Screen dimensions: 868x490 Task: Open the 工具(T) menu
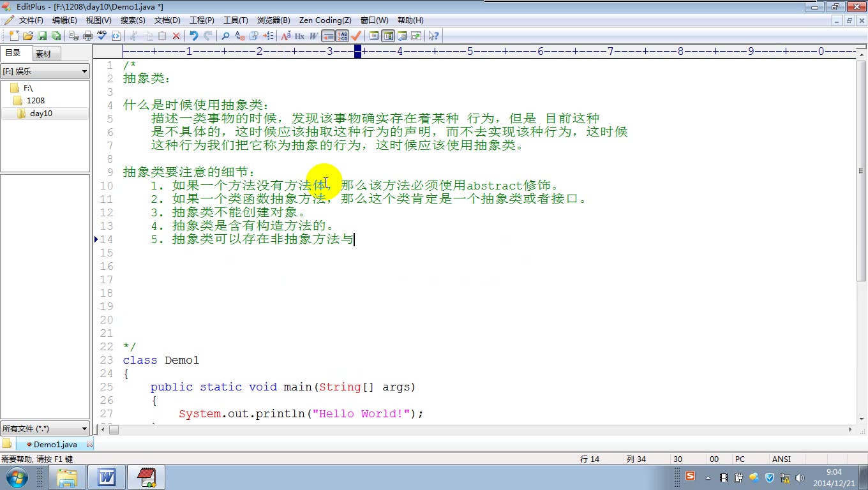pos(236,20)
